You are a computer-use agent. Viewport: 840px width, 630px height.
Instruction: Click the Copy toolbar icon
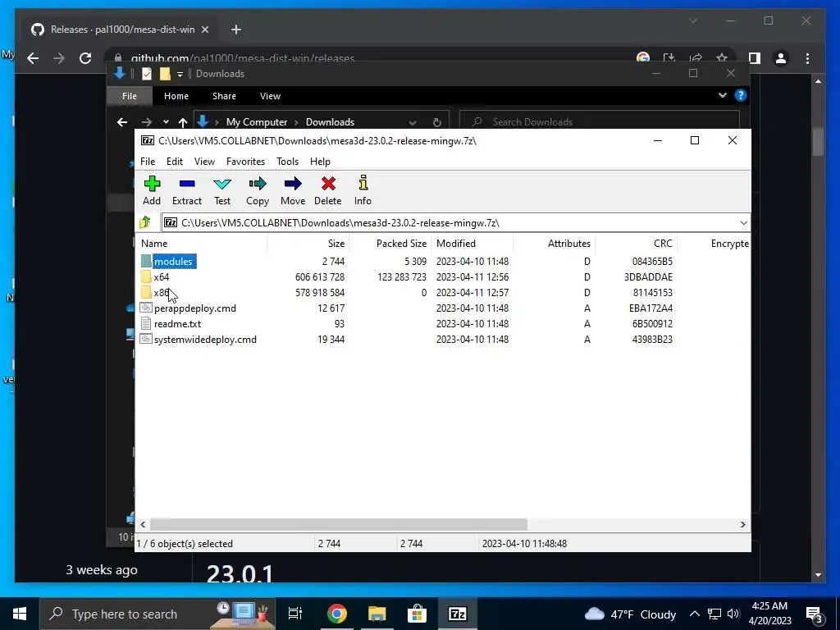pyautogui.click(x=258, y=184)
